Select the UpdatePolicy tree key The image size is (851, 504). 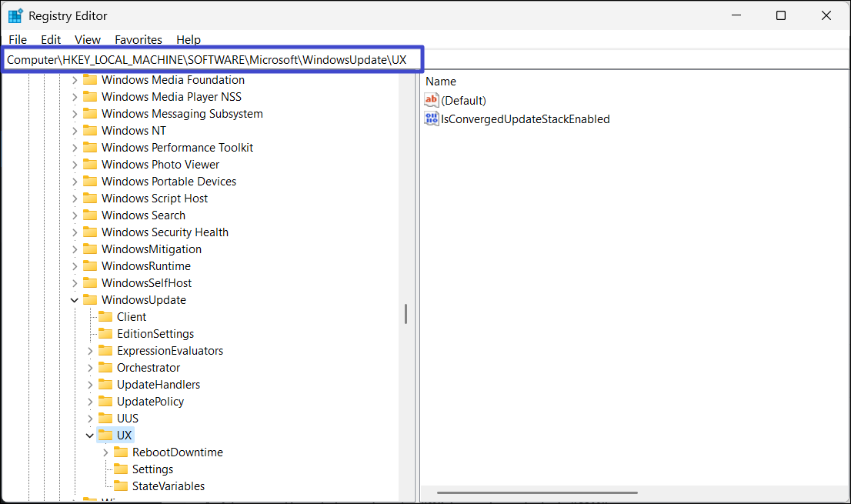click(x=150, y=402)
